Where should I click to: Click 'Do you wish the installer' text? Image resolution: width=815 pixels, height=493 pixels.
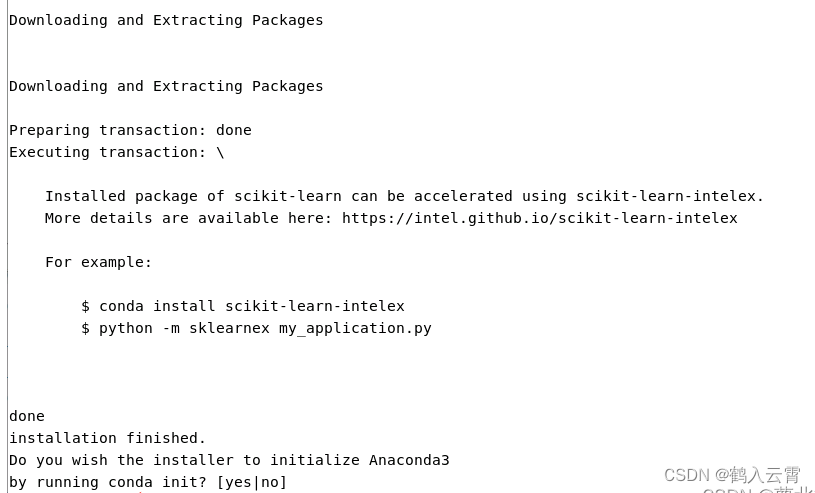(121, 460)
